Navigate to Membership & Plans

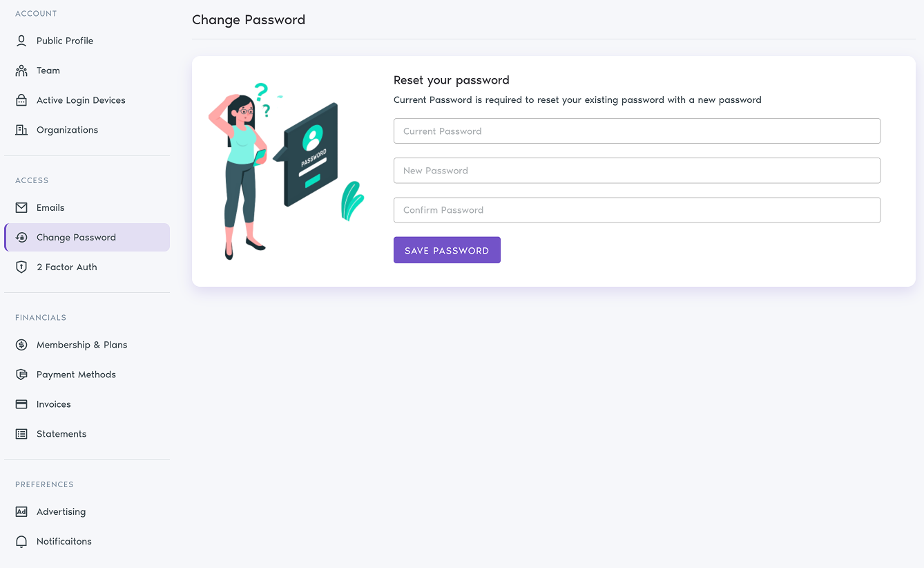[82, 344]
